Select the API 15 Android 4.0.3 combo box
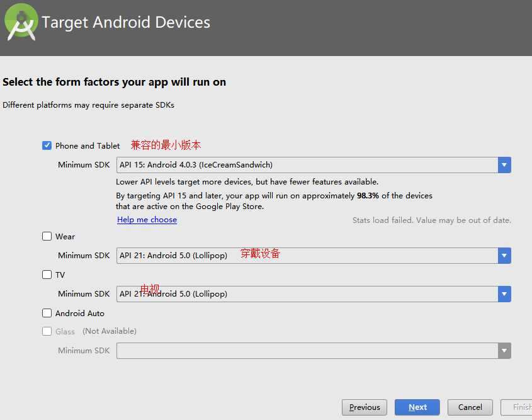 [314, 165]
